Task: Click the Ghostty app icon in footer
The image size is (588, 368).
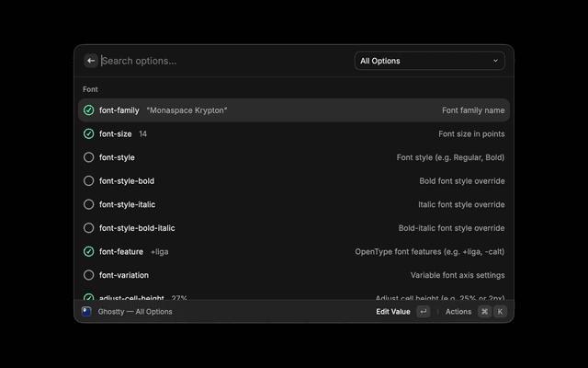Action: pos(86,311)
